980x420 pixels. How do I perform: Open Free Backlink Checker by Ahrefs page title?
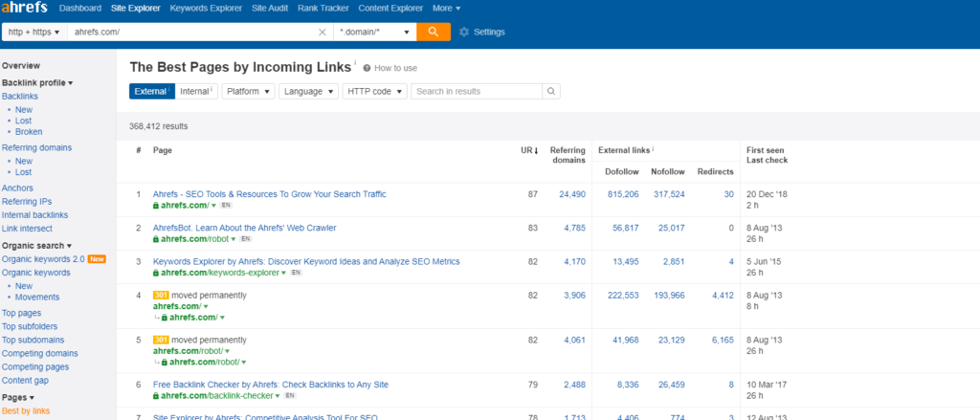click(x=271, y=385)
